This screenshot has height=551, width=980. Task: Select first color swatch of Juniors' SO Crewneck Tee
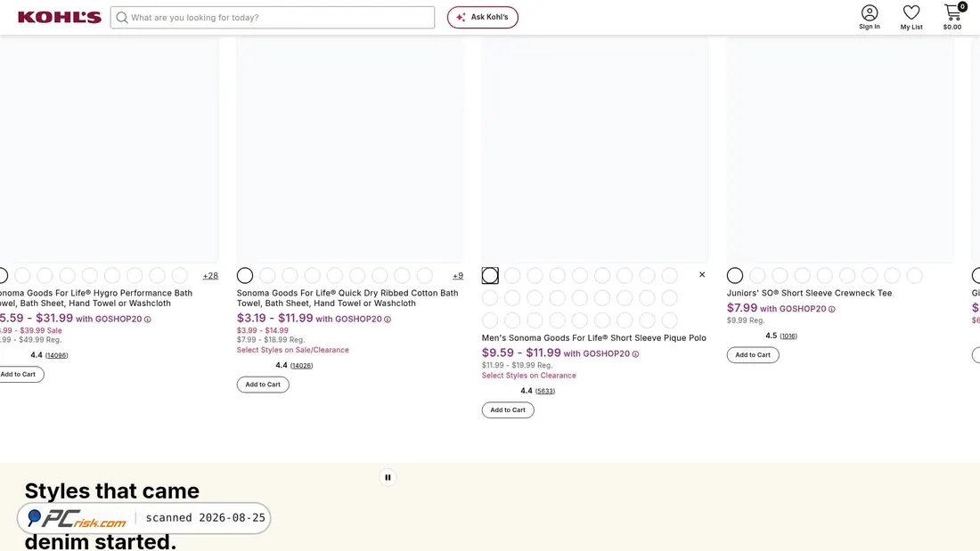click(x=735, y=276)
